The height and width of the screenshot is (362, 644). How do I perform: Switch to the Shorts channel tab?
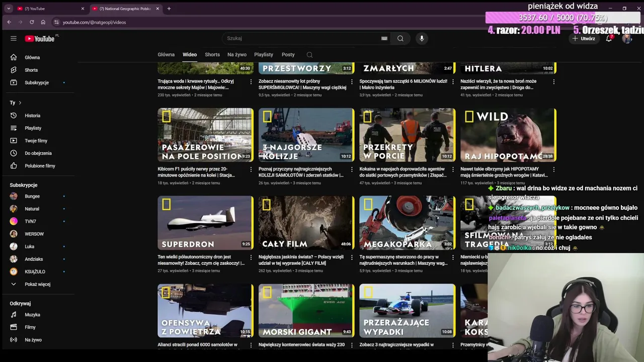[212, 54]
